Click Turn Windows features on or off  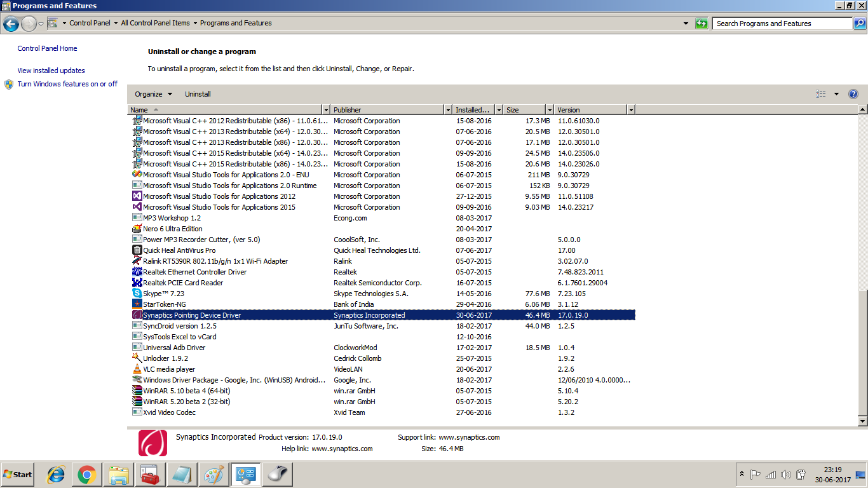click(67, 84)
